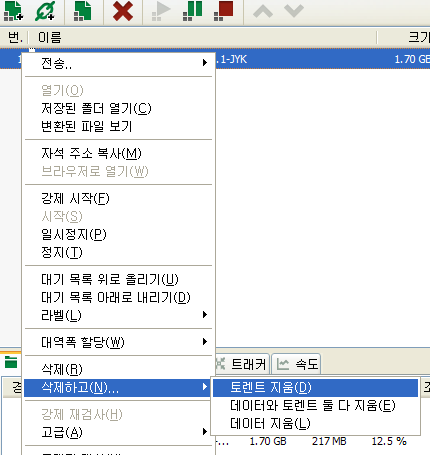This screenshot has height=455, width=430.
Task: Switch to the 속도 tab
Action: click(x=296, y=364)
